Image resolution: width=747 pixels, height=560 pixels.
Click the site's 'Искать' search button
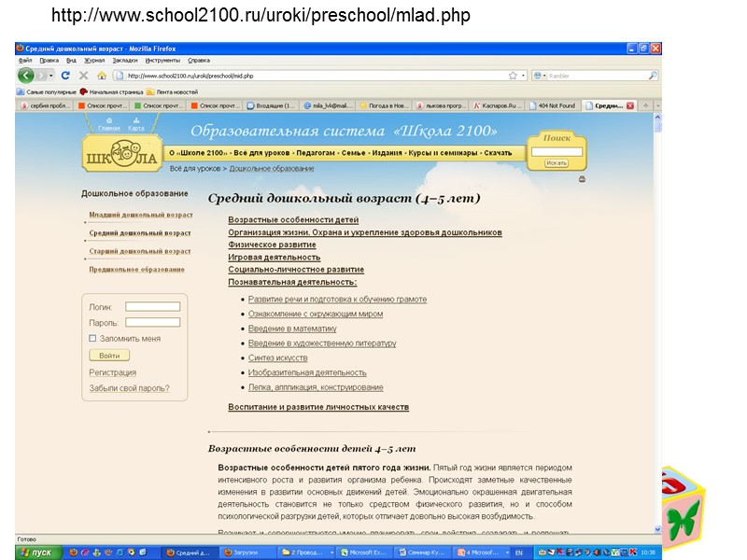[557, 162]
